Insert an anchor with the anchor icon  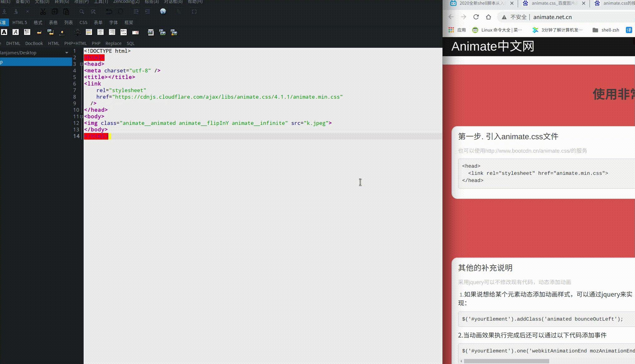coord(77,32)
